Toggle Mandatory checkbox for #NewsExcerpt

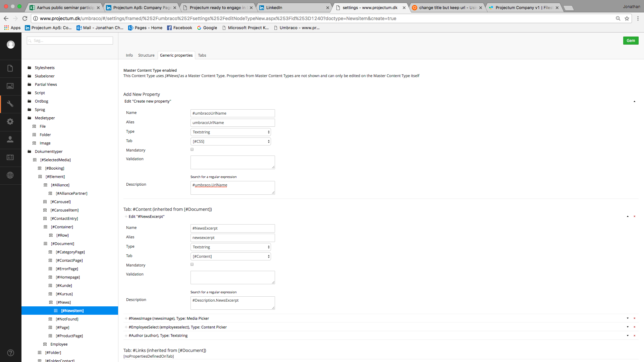192,264
